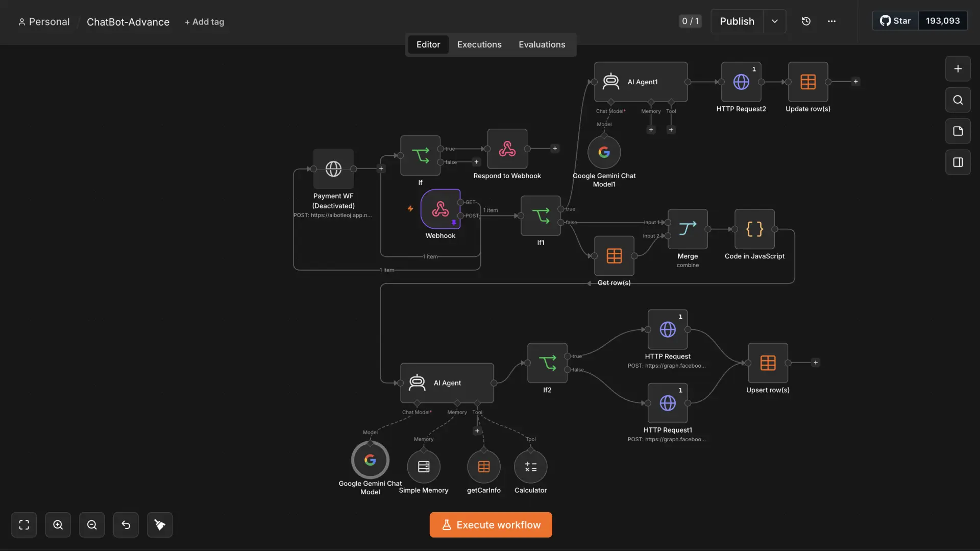980x551 pixels.
Task: Open the HTTP Request2 node
Action: coord(741,82)
